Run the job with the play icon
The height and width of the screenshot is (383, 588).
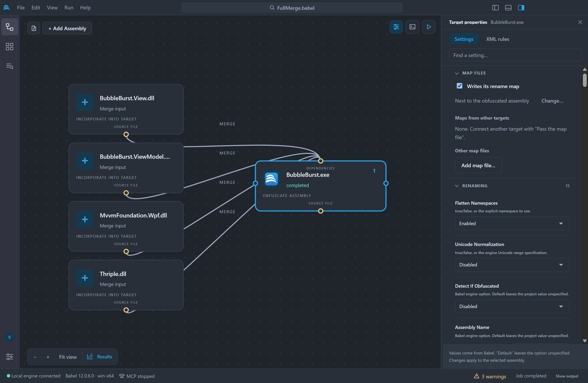[428, 27]
